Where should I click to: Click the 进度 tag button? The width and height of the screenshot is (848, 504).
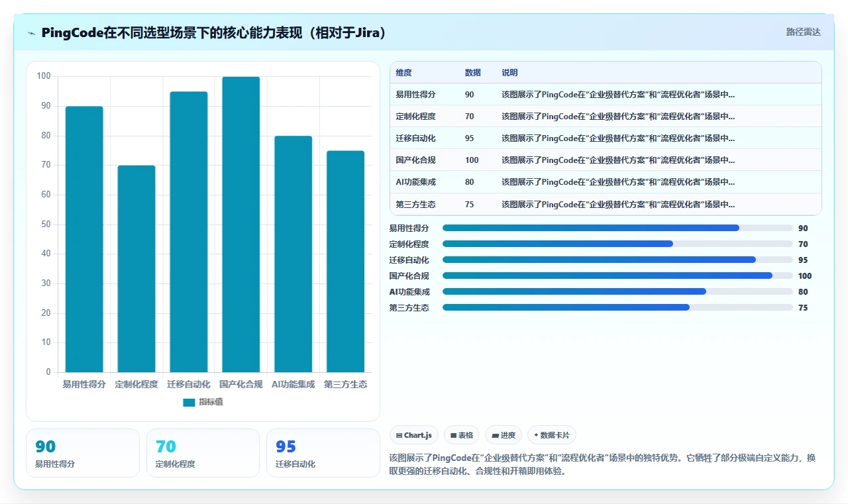[503, 435]
